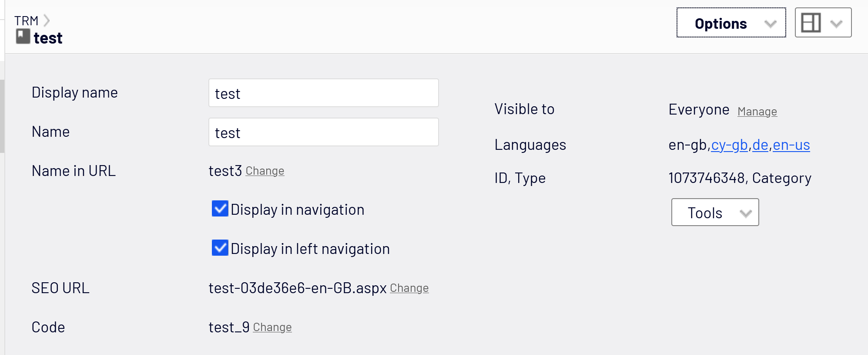Open the Options dropdown menu
The width and height of the screenshot is (868, 355).
[x=731, y=23]
